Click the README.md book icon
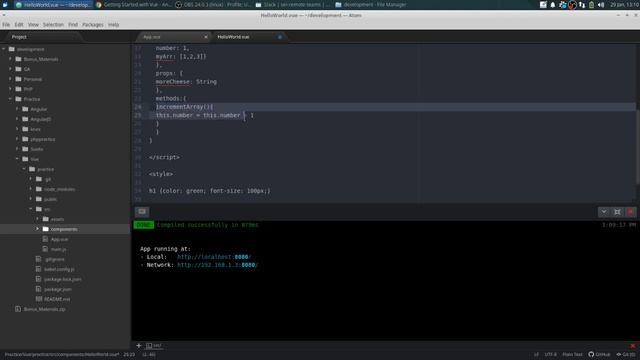The height and width of the screenshot is (360, 640). point(38,299)
